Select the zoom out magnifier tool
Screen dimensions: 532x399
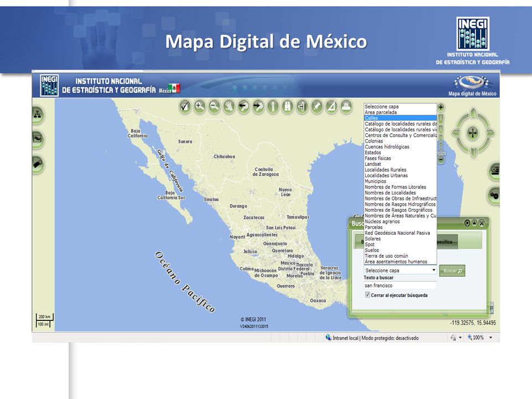[214, 106]
